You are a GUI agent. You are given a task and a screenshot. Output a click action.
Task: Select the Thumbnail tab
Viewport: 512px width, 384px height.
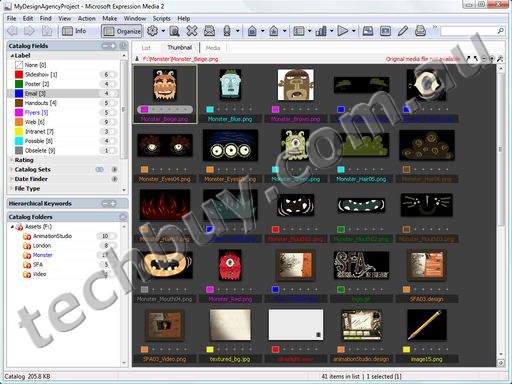[x=179, y=48]
